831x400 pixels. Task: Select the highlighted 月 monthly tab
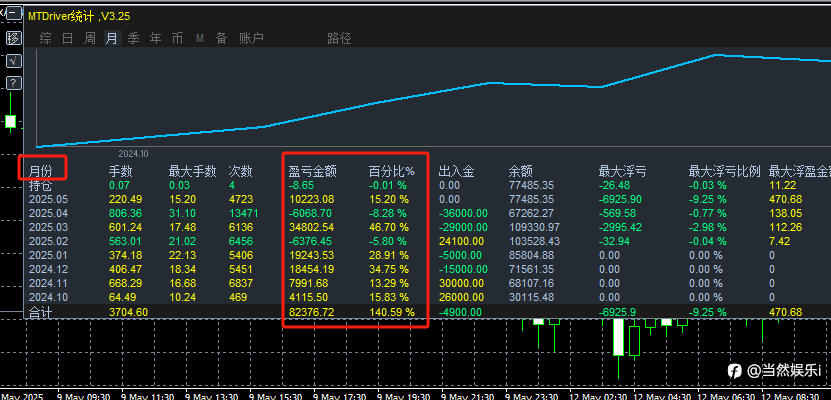[111, 39]
